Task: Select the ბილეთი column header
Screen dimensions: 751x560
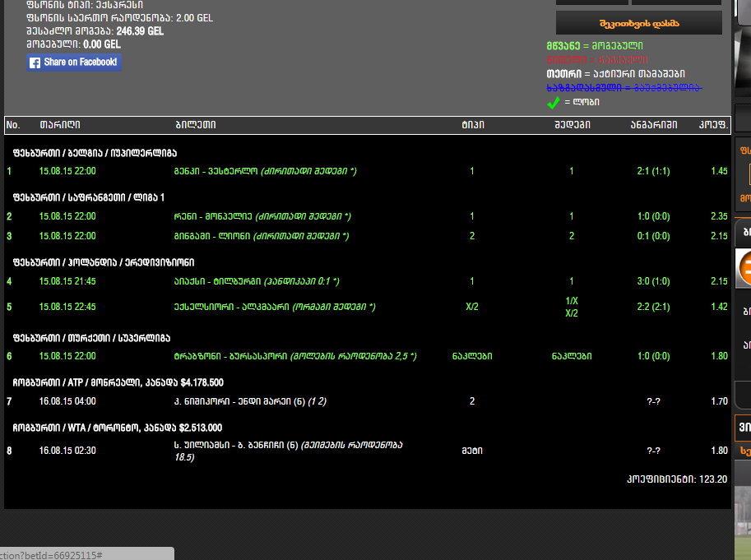Action: pyautogui.click(x=196, y=125)
